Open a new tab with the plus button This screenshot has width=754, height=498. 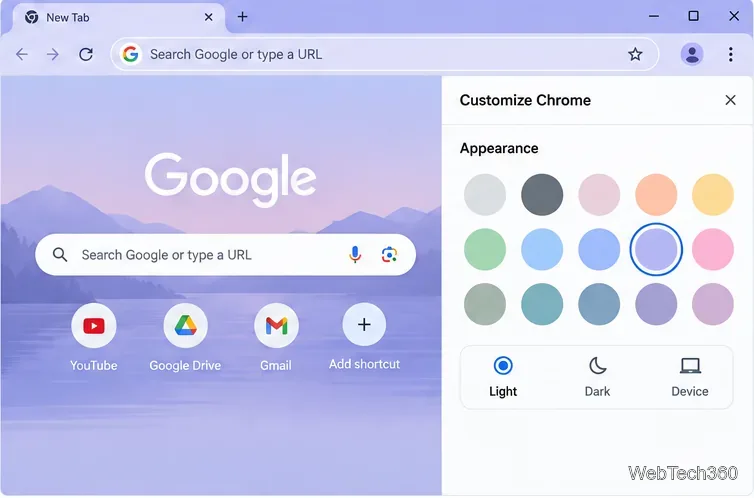pyautogui.click(x=242, y=17)
